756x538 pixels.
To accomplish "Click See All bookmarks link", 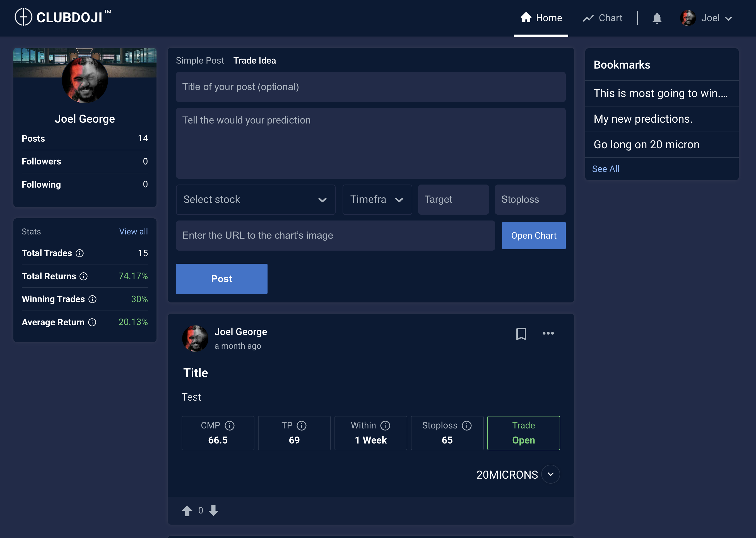I will (606, 169).
